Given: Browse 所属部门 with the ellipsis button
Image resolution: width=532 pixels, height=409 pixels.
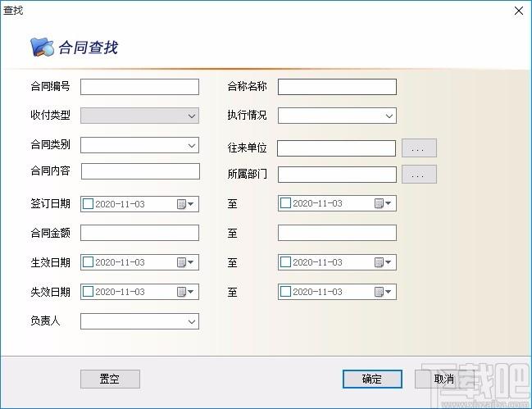Looking at the screenshot, I should [x=419, y=175].
